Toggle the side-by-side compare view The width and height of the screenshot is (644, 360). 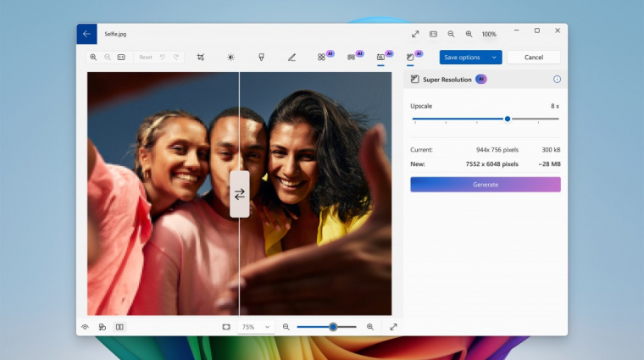(x=119, y=327)
